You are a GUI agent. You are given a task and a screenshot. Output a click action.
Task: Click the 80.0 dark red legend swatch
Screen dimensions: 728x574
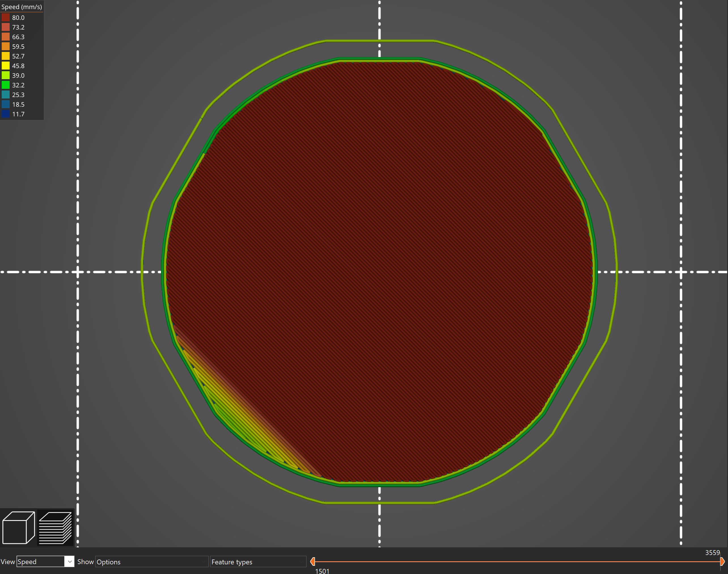(6, 18)
